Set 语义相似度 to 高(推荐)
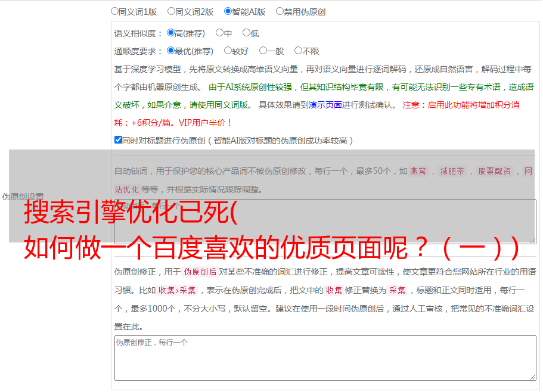 coord(170,33)
